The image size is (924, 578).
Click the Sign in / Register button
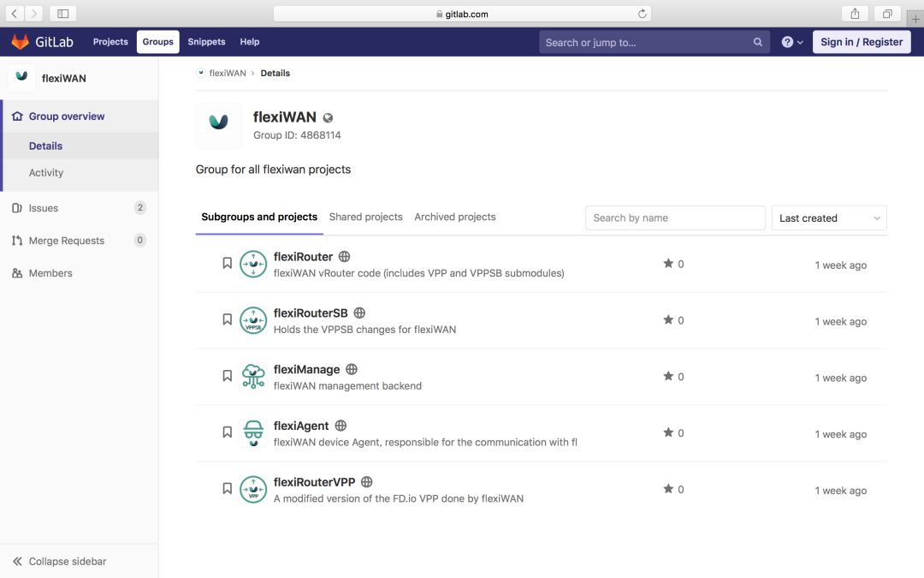coord(862,42)
